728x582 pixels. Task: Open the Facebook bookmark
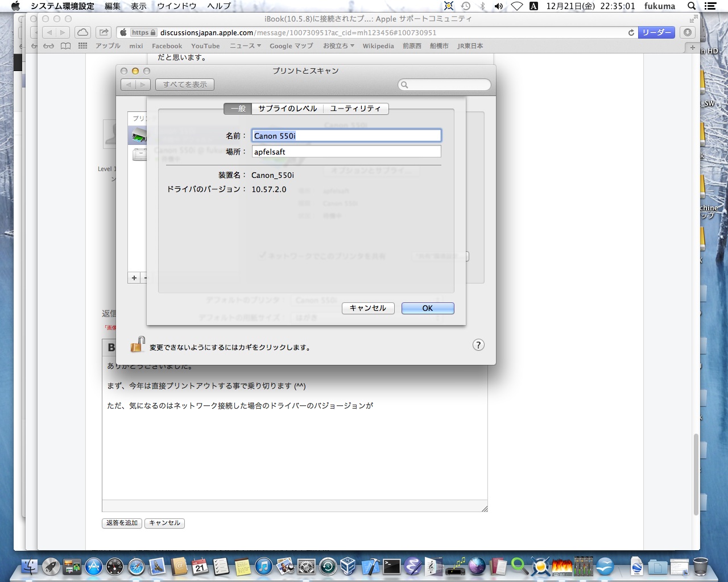[x=167, y=46]
